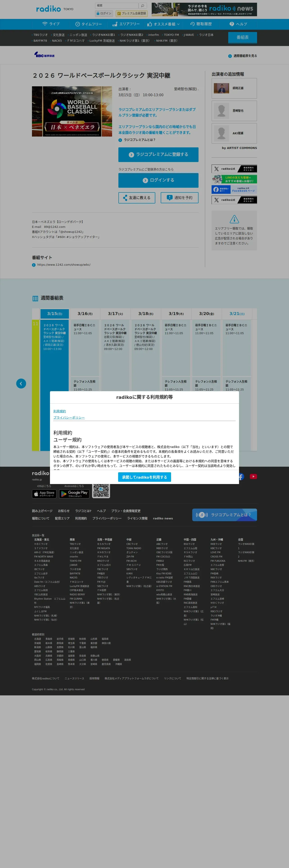Open the ライセンス情報 footer link
Screen dimensions: 289x868
[137, 519]
